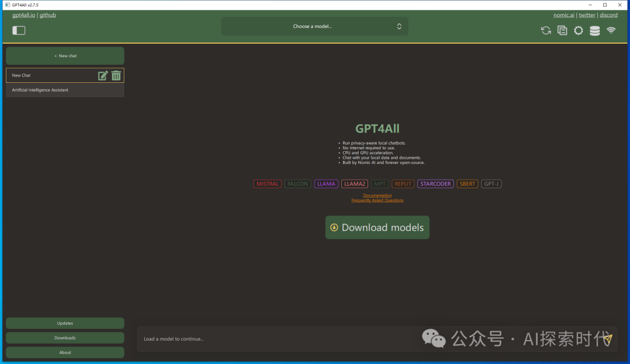Open the Downloads panel button
630x364 pixels.
point(65,338)
